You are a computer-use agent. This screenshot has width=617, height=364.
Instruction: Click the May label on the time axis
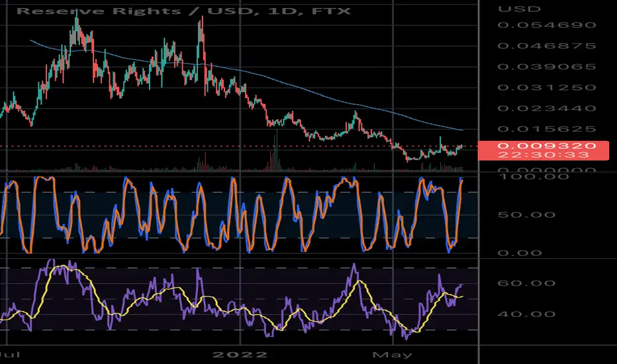tap(393, 355)
